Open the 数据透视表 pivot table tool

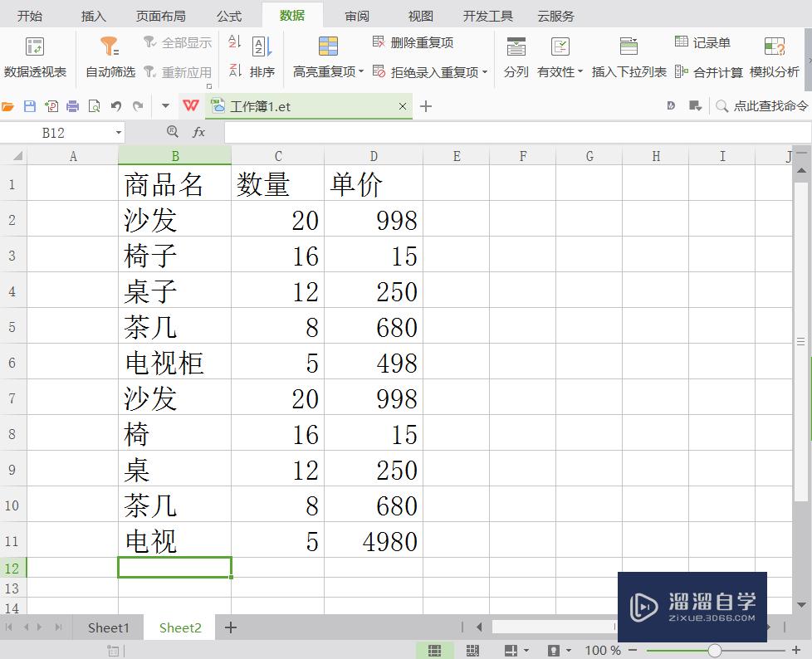[x=35, y=58]
